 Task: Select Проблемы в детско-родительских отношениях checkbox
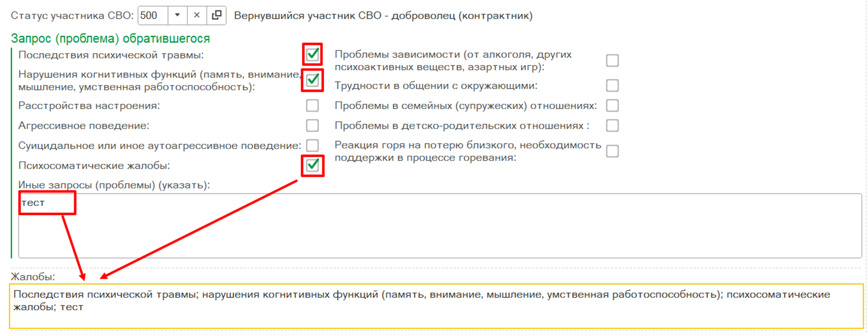point(612,126)
